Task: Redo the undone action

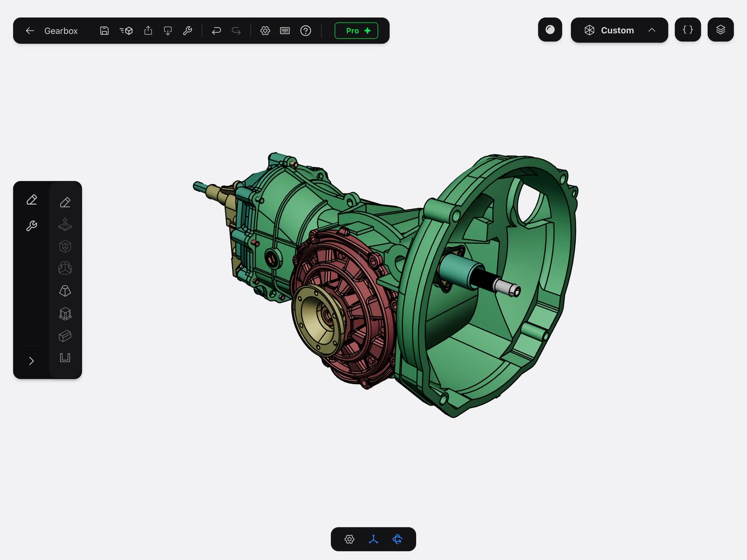Action: coord(236,31)
